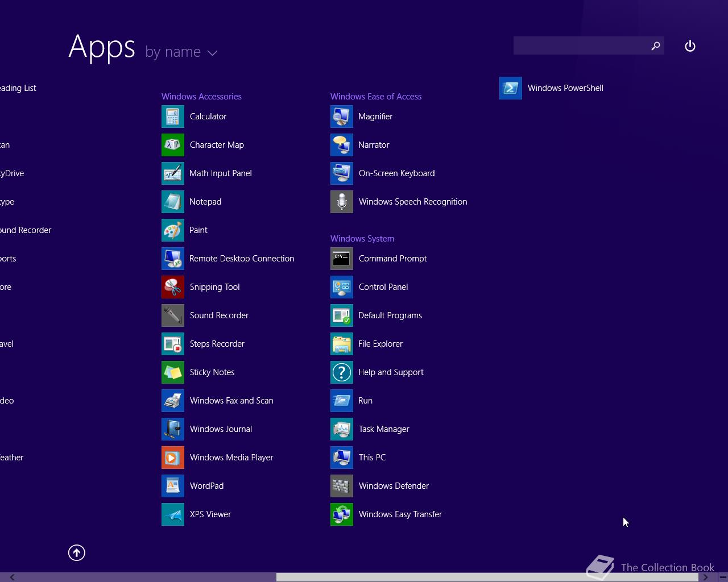Click the horizontal scrollbar thumb
This screenshot has height=582, width=728.
(487, 577)
